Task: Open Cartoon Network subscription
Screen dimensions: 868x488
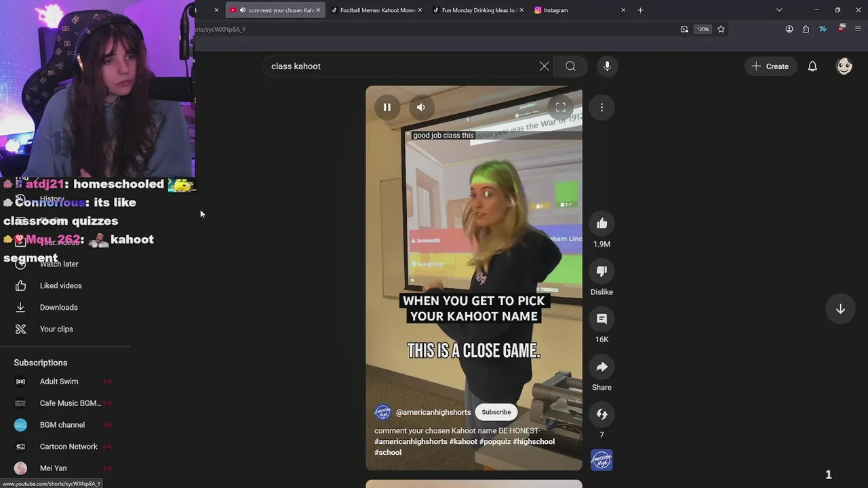Action: (x=65, y=447)
